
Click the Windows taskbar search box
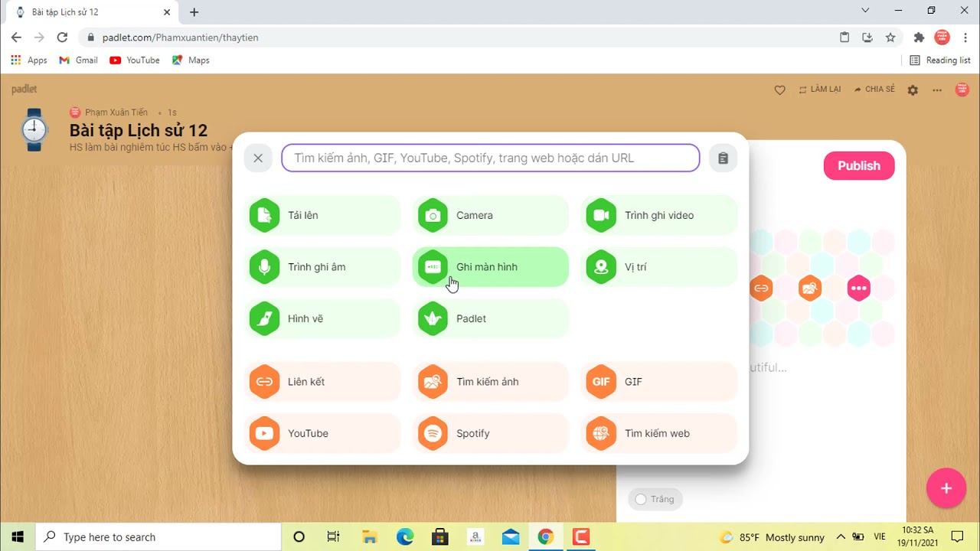(159, 536)
